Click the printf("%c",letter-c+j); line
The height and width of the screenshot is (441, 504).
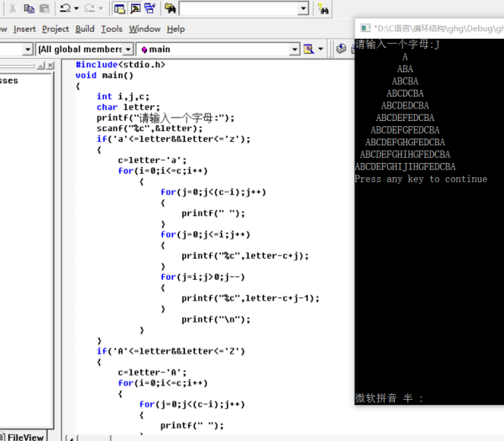click(245, 255)
